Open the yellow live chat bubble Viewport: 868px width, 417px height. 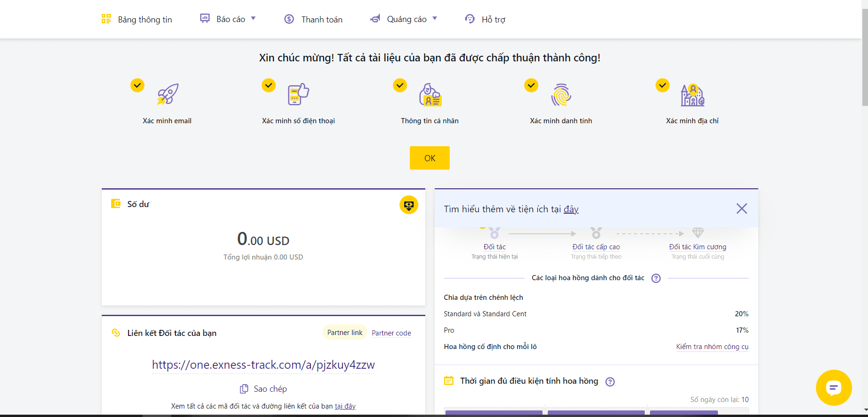pos(834,387)
